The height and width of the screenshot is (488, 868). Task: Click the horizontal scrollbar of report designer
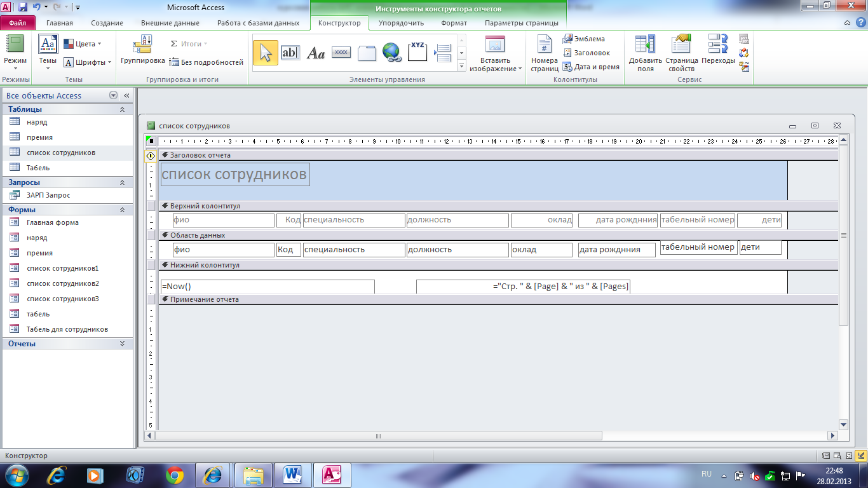pos(378,436)
